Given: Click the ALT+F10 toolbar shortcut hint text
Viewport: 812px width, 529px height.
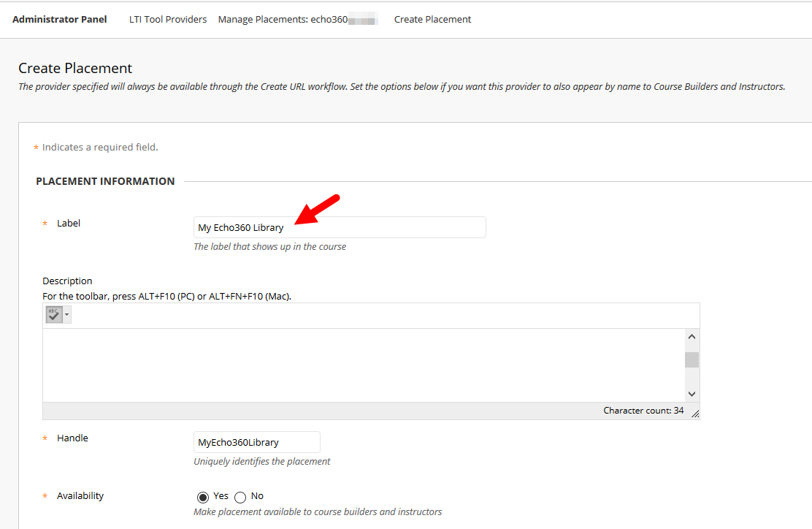Looking at the screenshot, I should [x=166, y=297].
